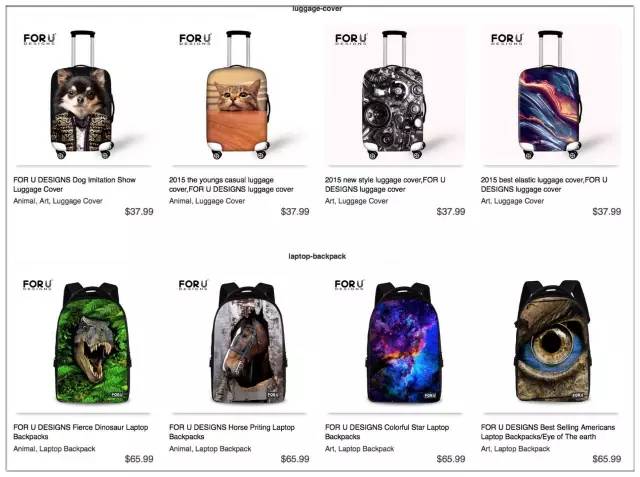Open 'Horse Priting Laptop Backpacks' title link
The height and width of the screenshot is (477, 640).
point(231,432)
